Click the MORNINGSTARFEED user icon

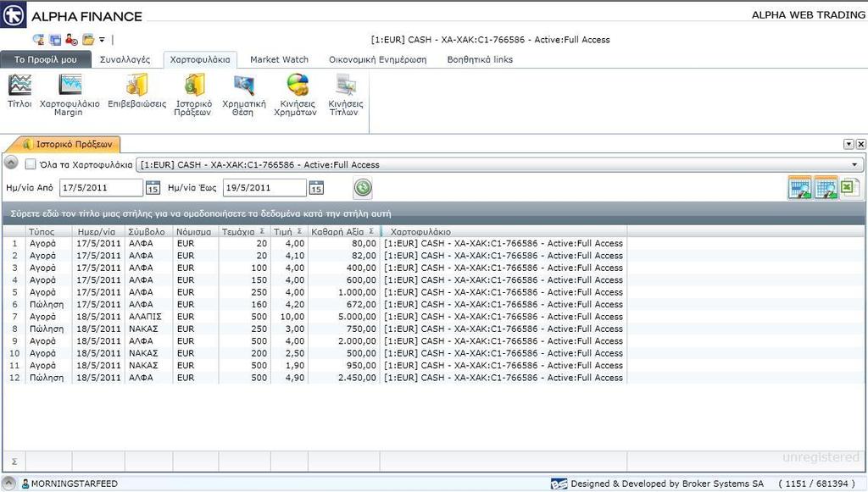[25, 484]
